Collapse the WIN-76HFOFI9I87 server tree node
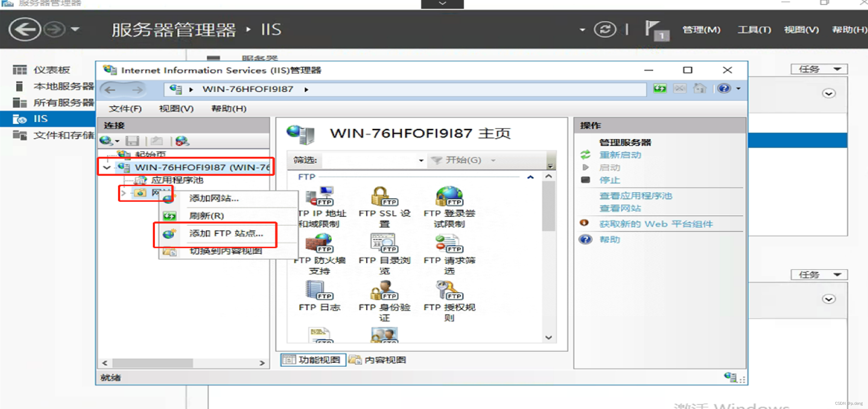 click(x=107, y=168)
